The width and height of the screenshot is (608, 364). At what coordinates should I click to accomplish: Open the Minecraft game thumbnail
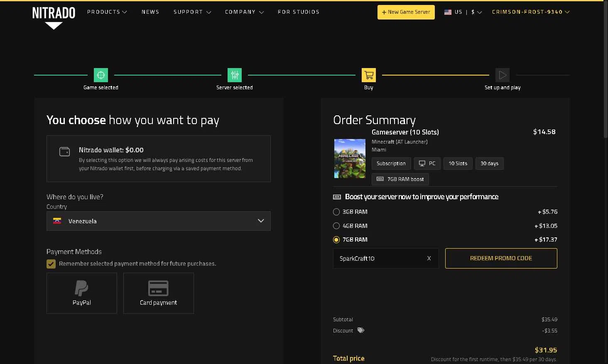[350, 159]
